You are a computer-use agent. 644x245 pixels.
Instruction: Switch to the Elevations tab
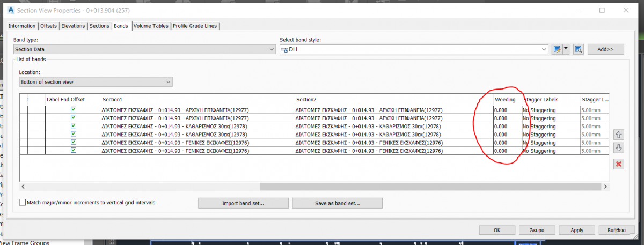pos(73,26)
